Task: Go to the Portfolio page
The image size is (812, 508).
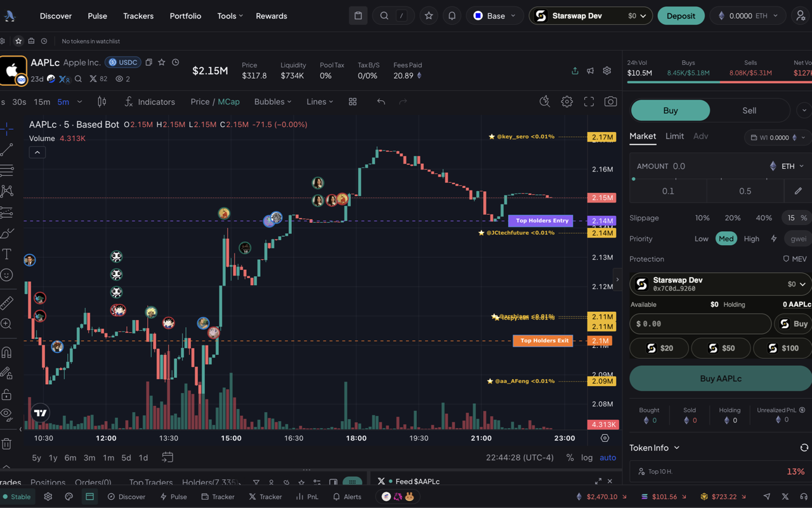Action: click(x=185, y=16)
